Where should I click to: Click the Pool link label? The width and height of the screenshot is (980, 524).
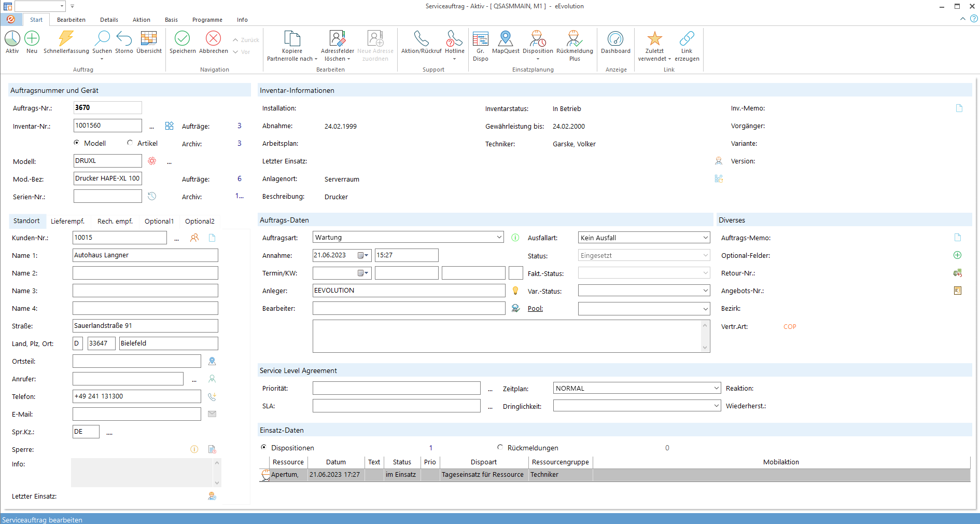coord(535,308)
